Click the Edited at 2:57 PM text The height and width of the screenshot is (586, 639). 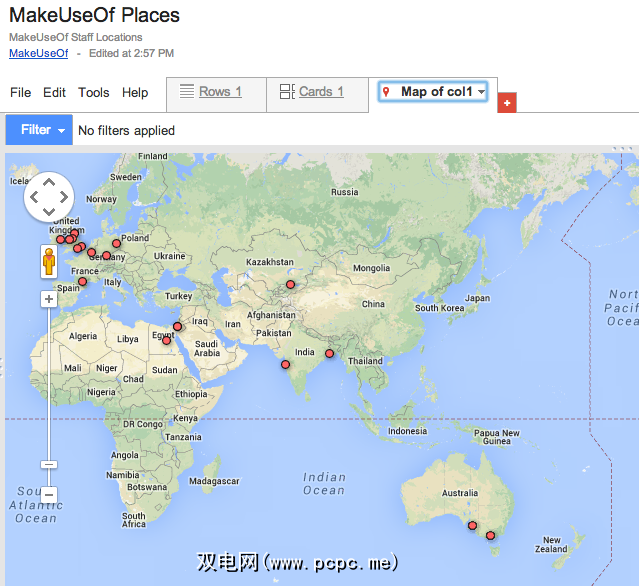tap(131, 53)
